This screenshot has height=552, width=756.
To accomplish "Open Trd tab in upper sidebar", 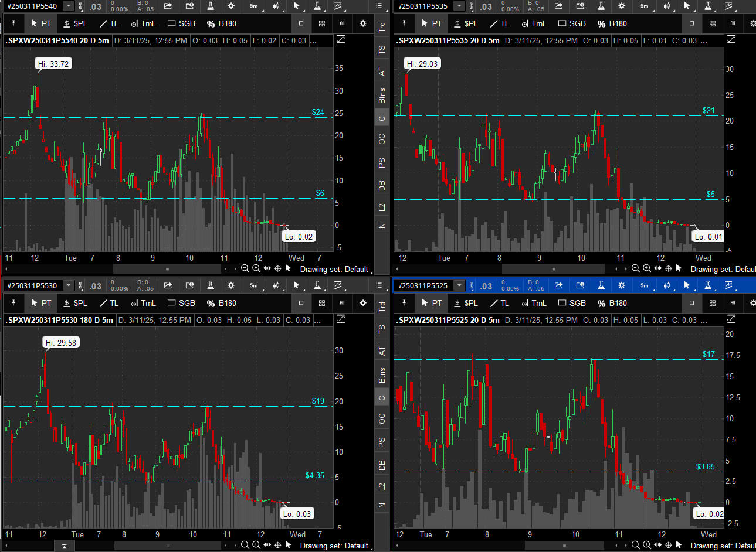I will point(382,28).
